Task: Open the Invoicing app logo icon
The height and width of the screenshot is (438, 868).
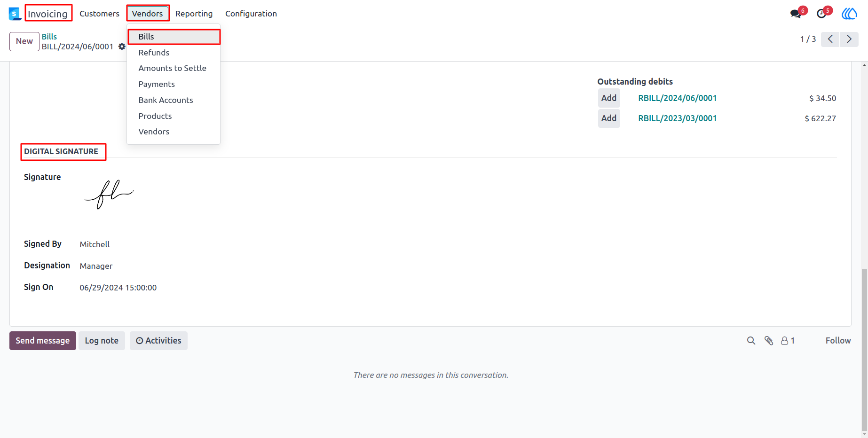Action: pyautogui.click(x=15, y=14)
